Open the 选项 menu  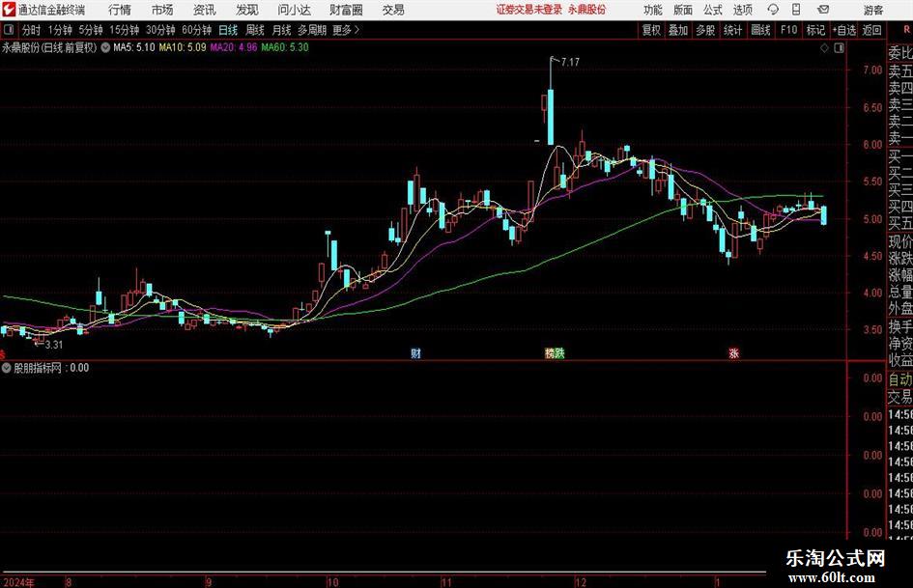[x=742, y=10]
